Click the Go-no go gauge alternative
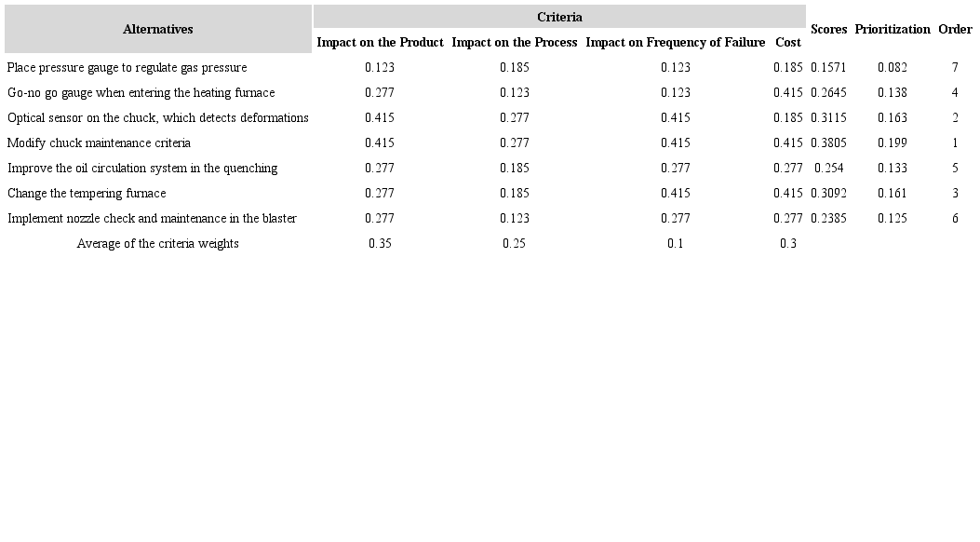 [141, 92]
